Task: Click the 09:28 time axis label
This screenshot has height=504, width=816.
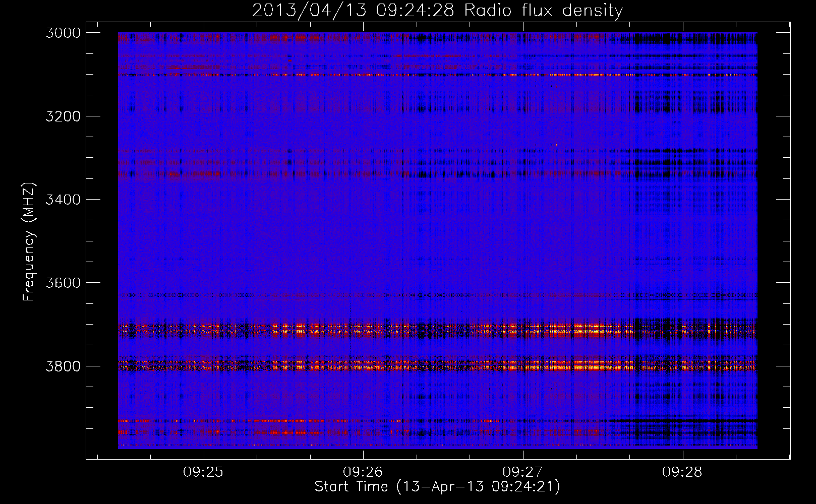Action: [682, 472]
